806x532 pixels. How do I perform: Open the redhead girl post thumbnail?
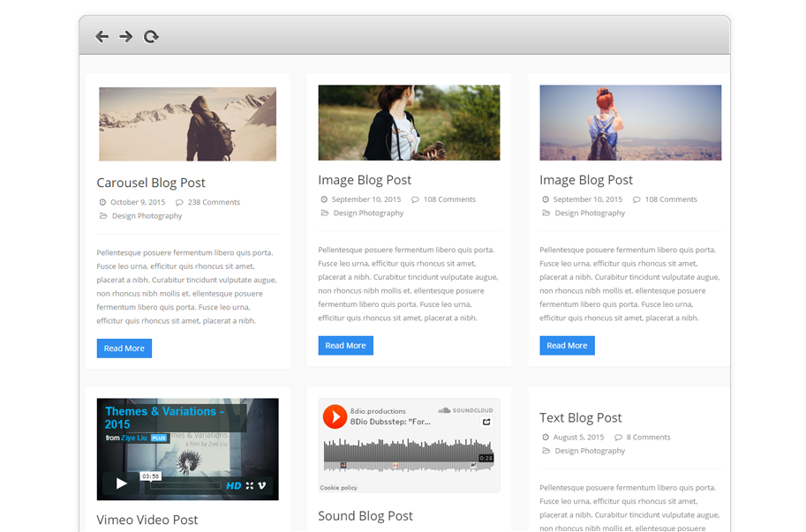630,123
